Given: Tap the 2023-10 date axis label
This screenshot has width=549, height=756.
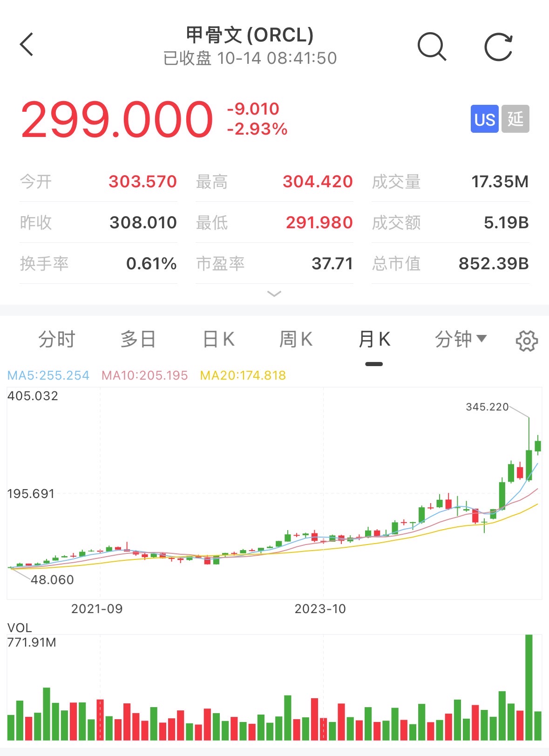Looking at the screenshot, I should pyautogui.click(x=320, y=609).
